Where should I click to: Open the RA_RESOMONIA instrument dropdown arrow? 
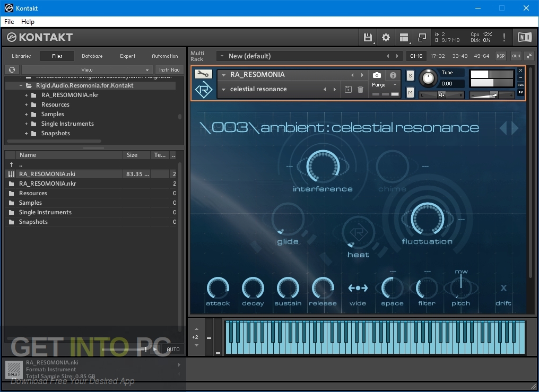click(x=224, y=75)
